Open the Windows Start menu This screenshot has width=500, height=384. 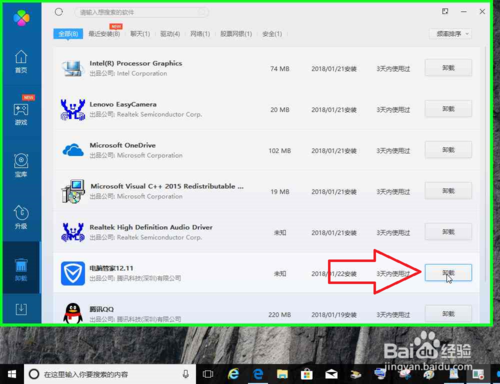(12, 374)
